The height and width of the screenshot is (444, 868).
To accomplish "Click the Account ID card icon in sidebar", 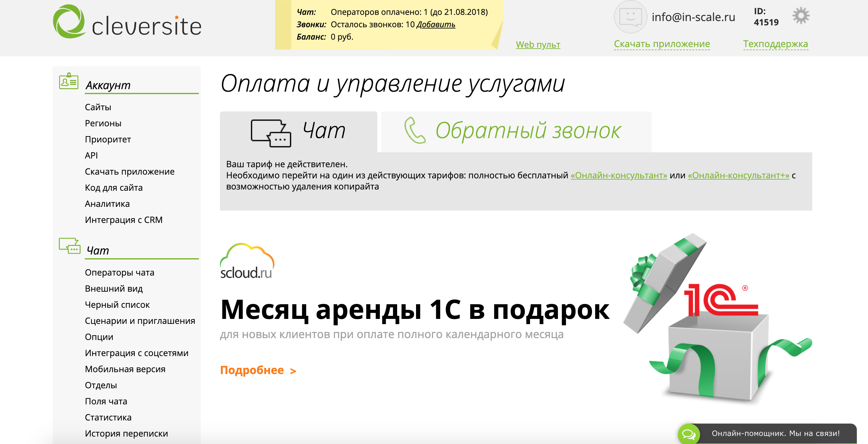I will [69, 81].
